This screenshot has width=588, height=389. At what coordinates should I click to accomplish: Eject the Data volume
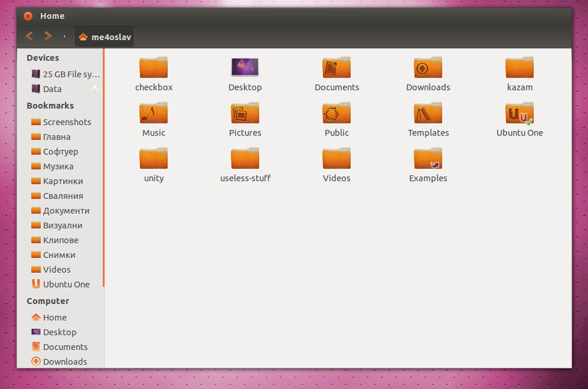(x=94, y=89)
